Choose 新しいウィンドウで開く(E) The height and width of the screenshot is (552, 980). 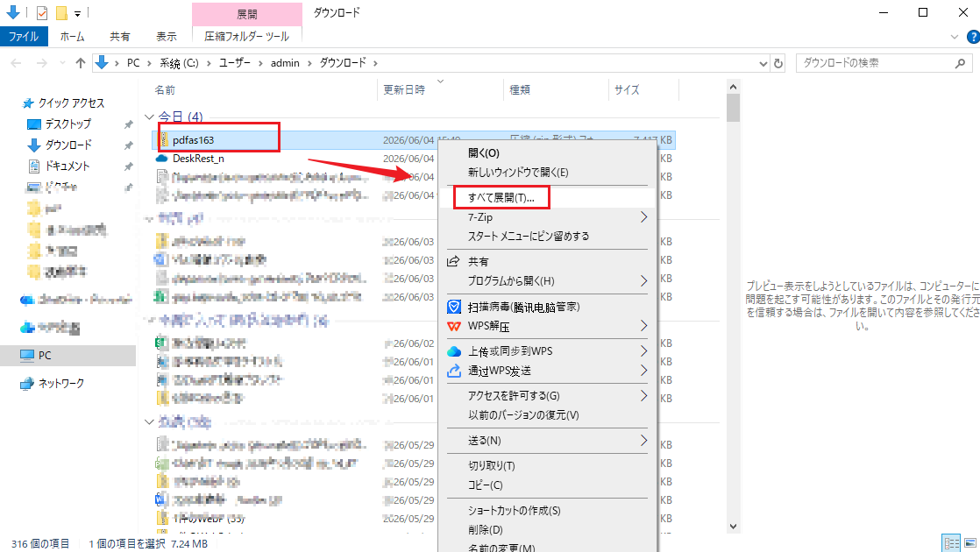(518, 173)
